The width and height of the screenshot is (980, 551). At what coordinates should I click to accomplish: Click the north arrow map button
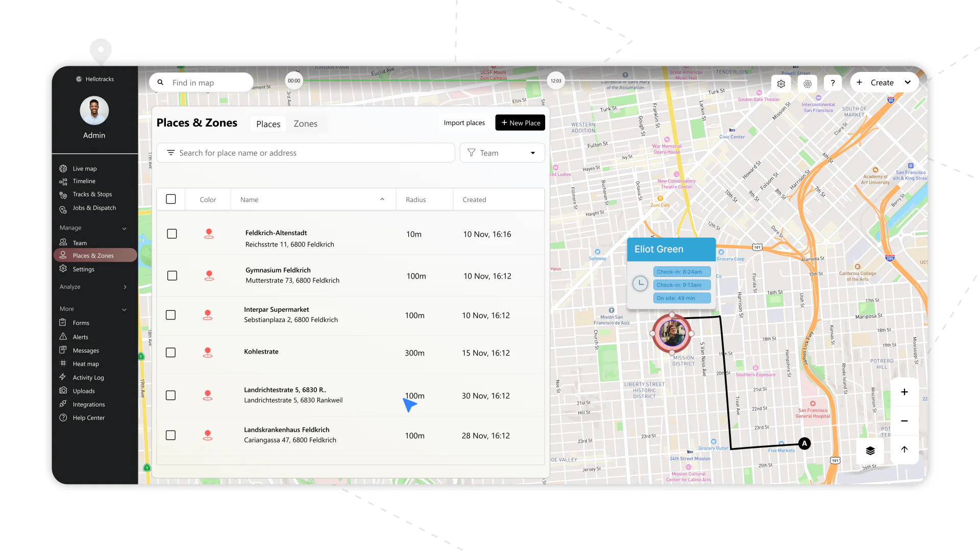904,449
